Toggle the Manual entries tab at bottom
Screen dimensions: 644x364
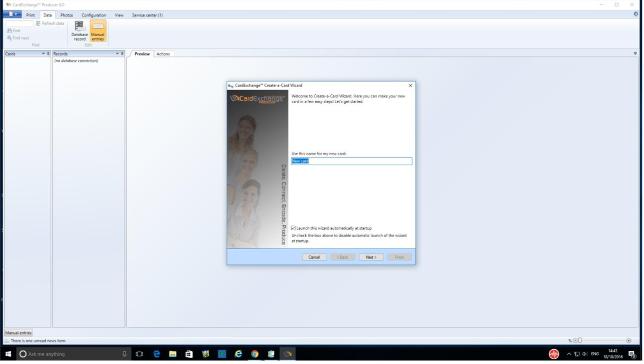coord(18,332)
